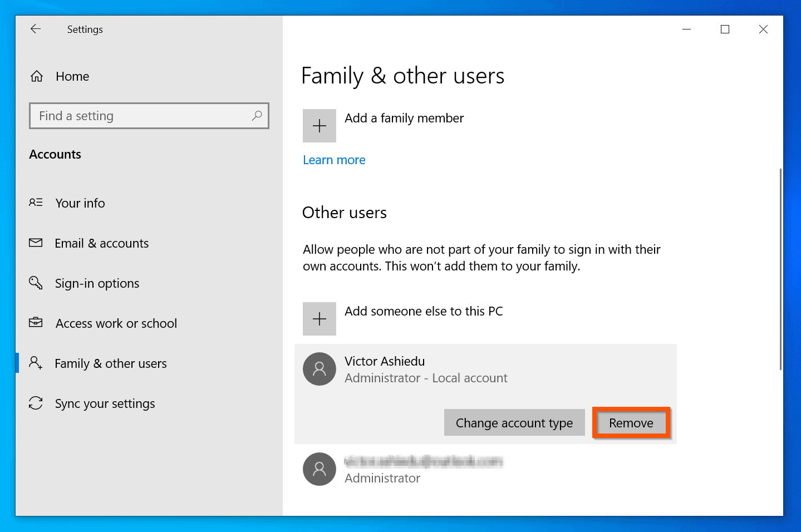Open Sign-in options from the sidebar menu

click(97, 283)
